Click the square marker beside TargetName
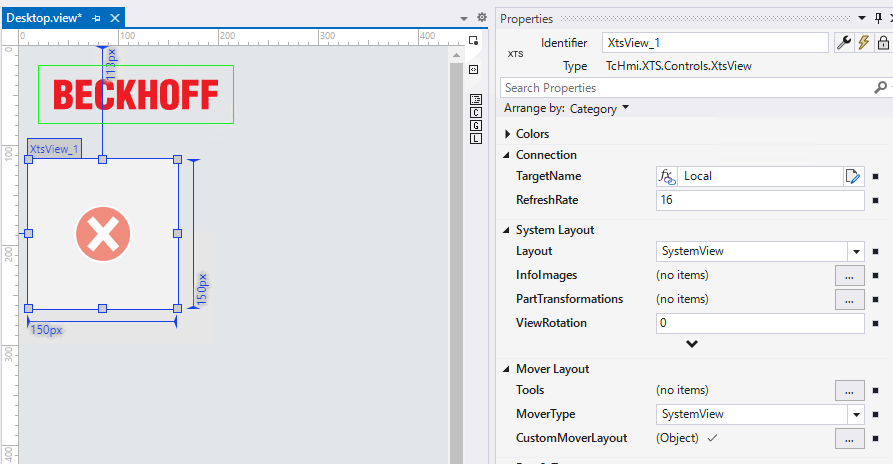Image resolution: width=893 pixels, height=464 pixels. pos(876,176)
